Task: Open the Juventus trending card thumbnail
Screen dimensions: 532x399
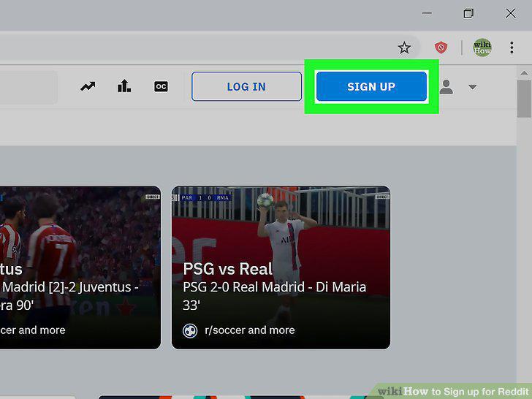Action: [80, 267]
